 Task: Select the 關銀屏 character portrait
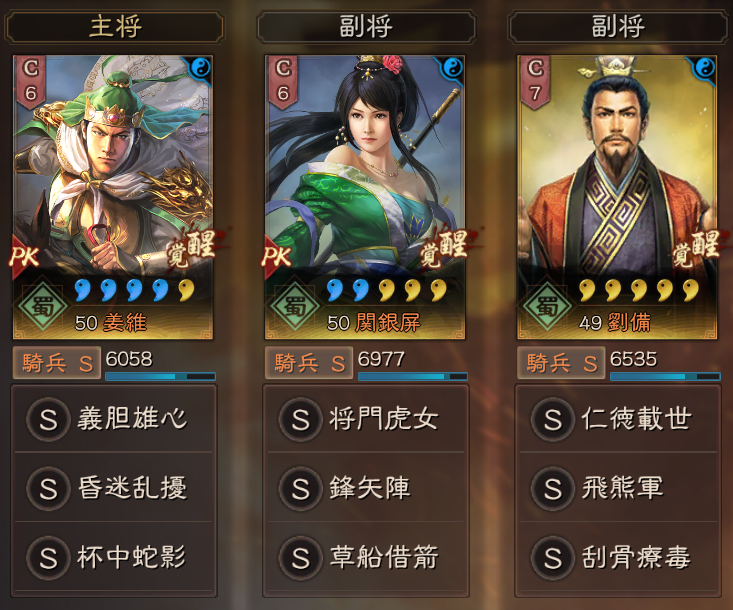(365, 197)
